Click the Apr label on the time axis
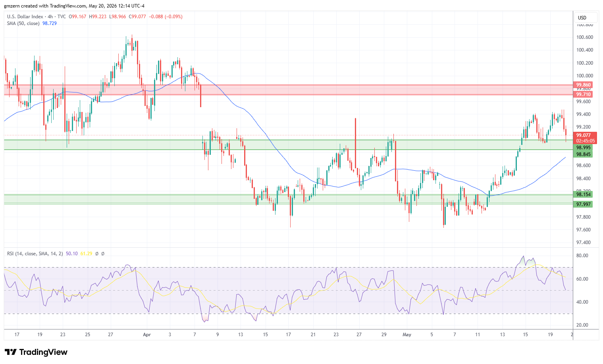This screenshot has height=364, width=603. point(147,335)
